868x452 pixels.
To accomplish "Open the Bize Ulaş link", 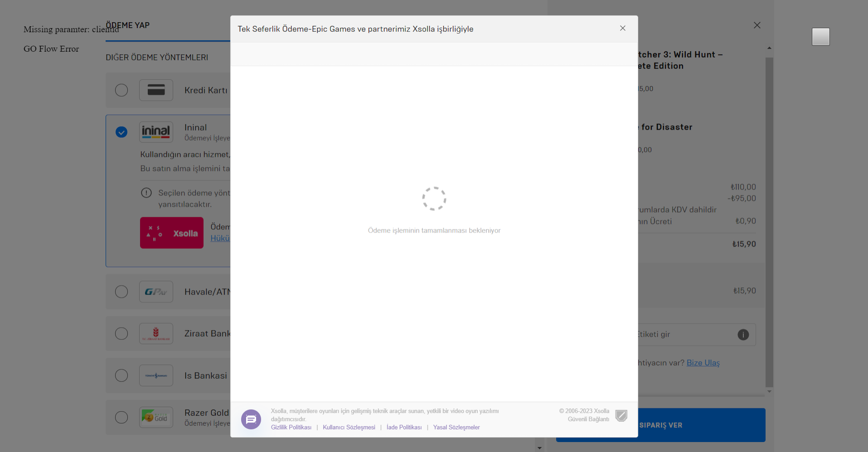I will [x=703, y=363].
